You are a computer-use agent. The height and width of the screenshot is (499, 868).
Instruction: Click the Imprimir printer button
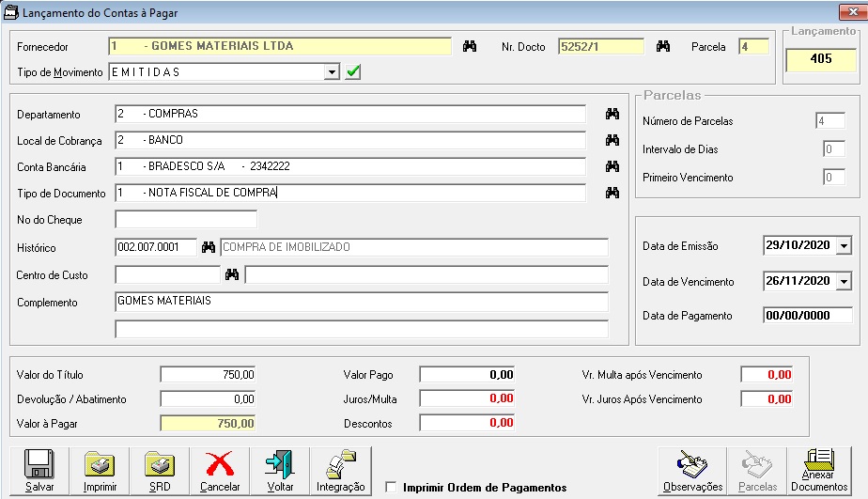click(x=100, y=472)
